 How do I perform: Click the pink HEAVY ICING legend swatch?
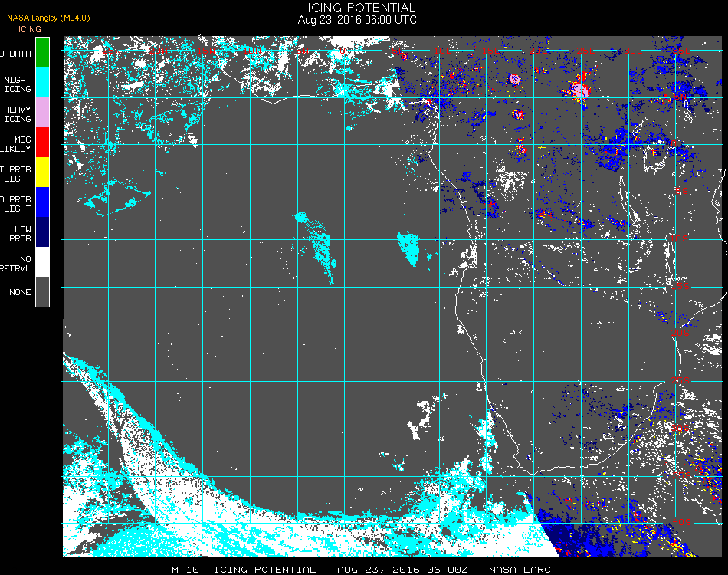(x=42, y=113)
